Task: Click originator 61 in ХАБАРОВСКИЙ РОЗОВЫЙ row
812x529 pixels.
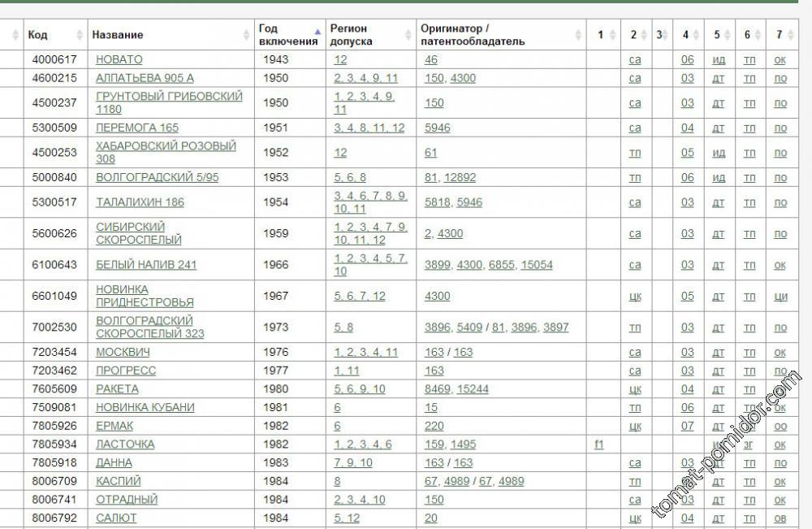Action: [431, 152]
